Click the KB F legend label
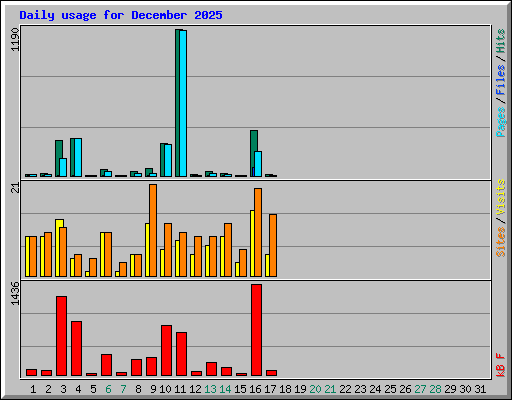The height and width of the screenshot is (400, 512). pos(501,365)
